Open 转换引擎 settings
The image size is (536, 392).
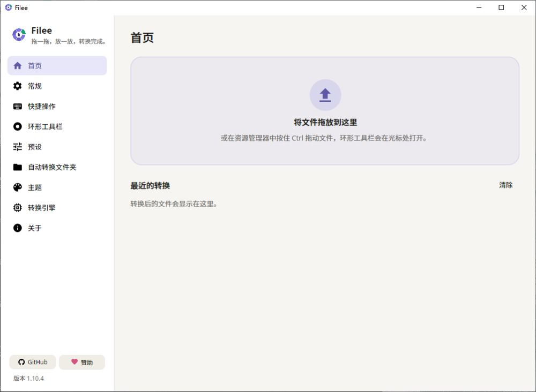click(x=57, y=208)
